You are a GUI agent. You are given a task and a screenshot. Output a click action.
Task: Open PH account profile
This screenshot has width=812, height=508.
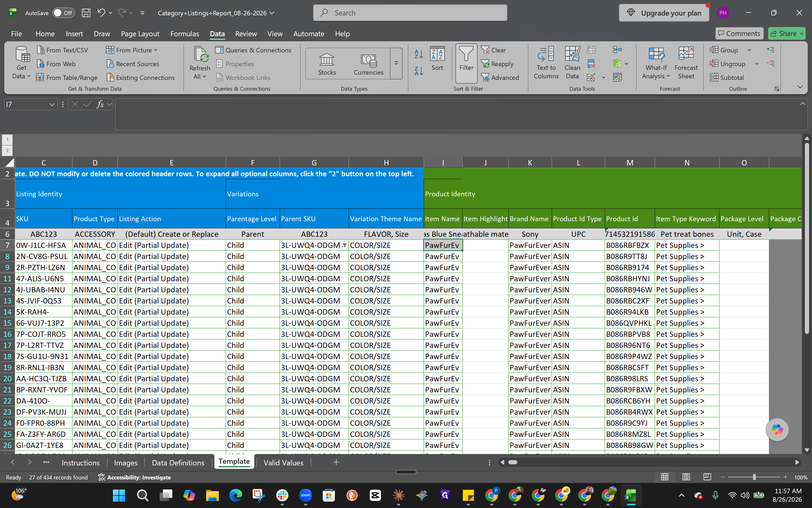click(x=723, y=13)
